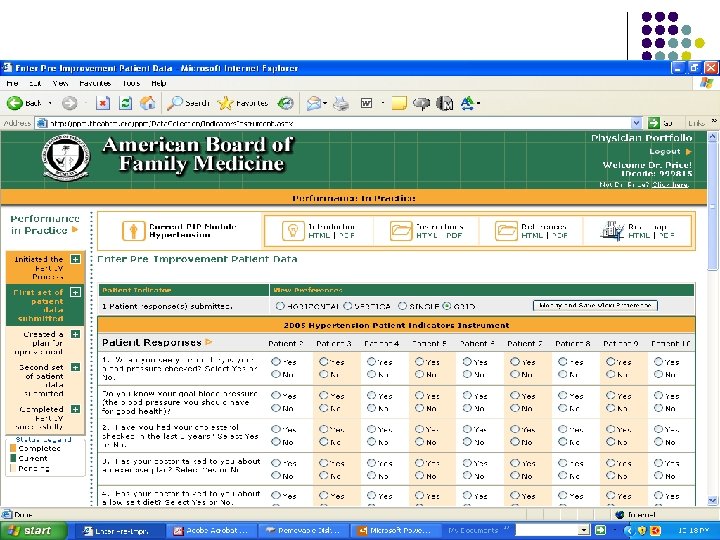Select Yes for question 1, Patient 2

[x=277, y=362]
